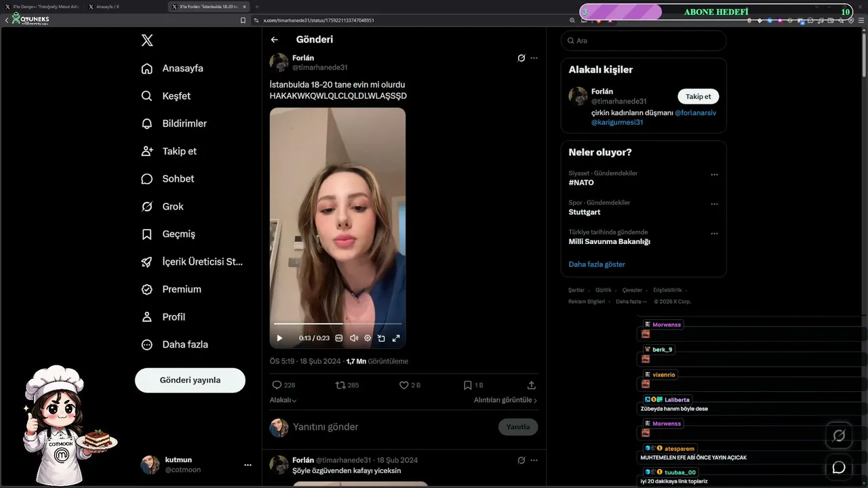Open the Şartlar footer link
868x488 pixels.
point(576,290)
